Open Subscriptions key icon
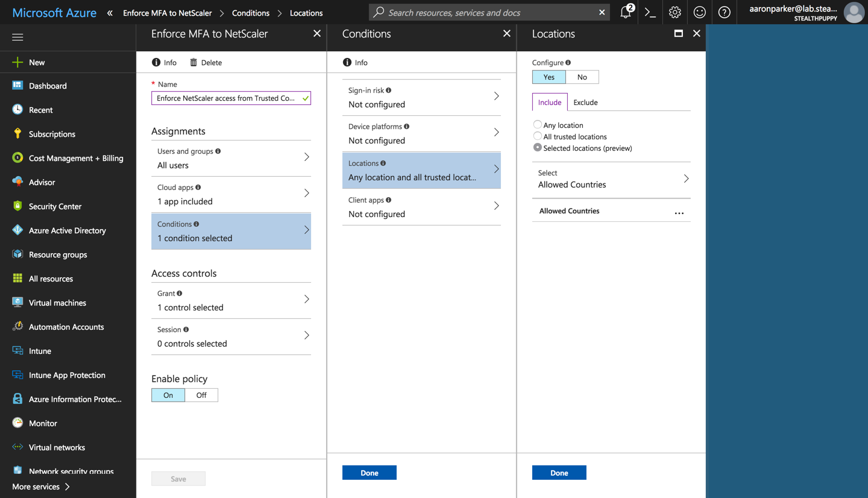 tap(17, 134)
